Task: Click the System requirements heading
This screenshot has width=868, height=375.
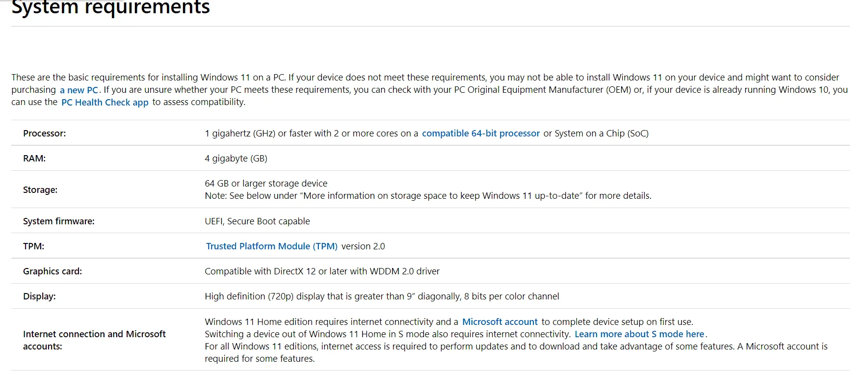Action: tap(110, 7)
